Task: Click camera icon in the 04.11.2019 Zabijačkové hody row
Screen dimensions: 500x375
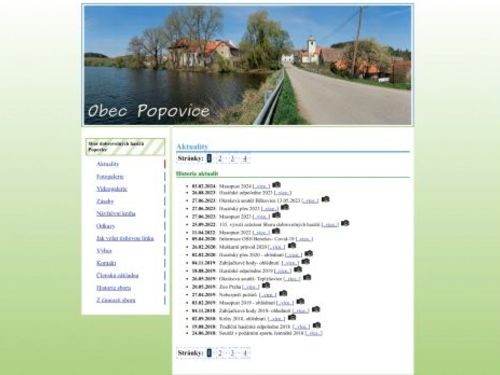Action: click(305, 262)
